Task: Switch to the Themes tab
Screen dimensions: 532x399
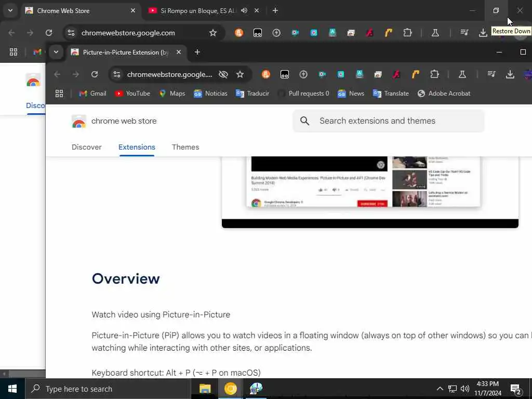Action: click(x=185, y=147)
